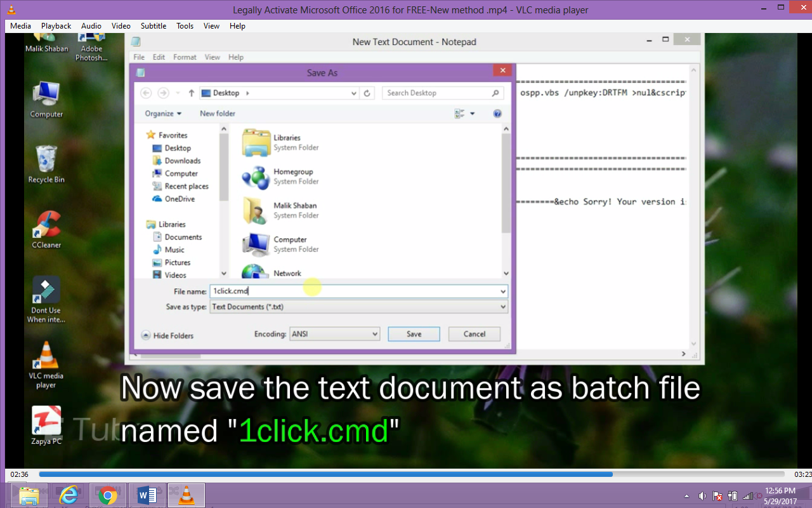Click the VLC media player desktop shortcut
Image resolution: width=812 pixels, height=508 pixels.
pos(46,364)
